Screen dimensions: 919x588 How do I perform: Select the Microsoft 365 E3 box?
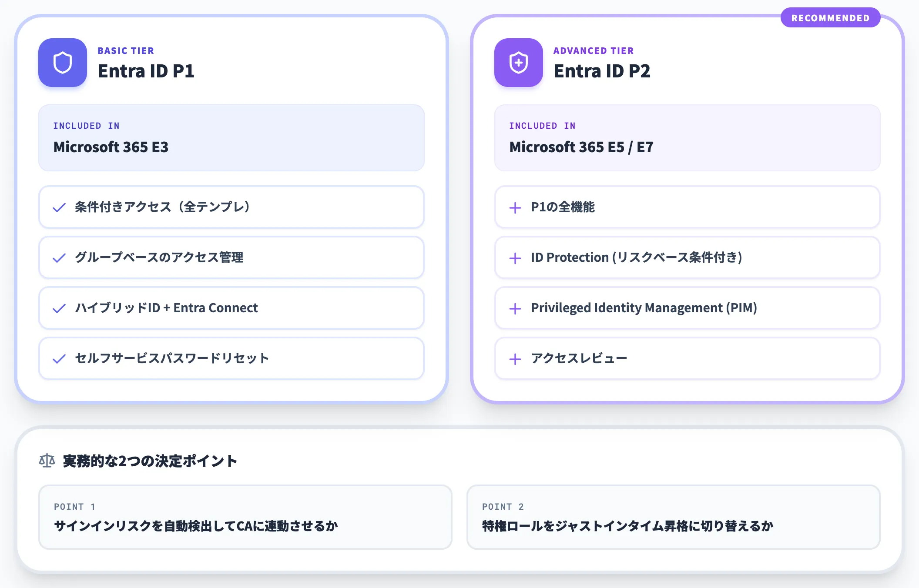[231, 137]
